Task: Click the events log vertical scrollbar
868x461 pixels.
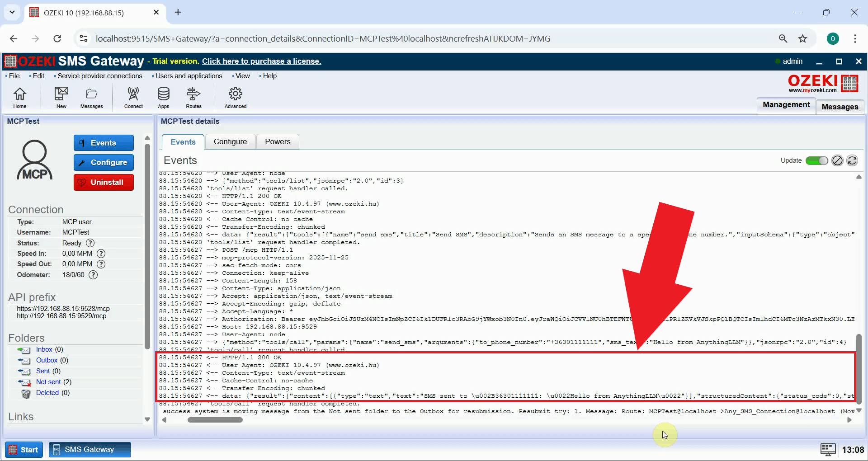Action: point(859,369)
